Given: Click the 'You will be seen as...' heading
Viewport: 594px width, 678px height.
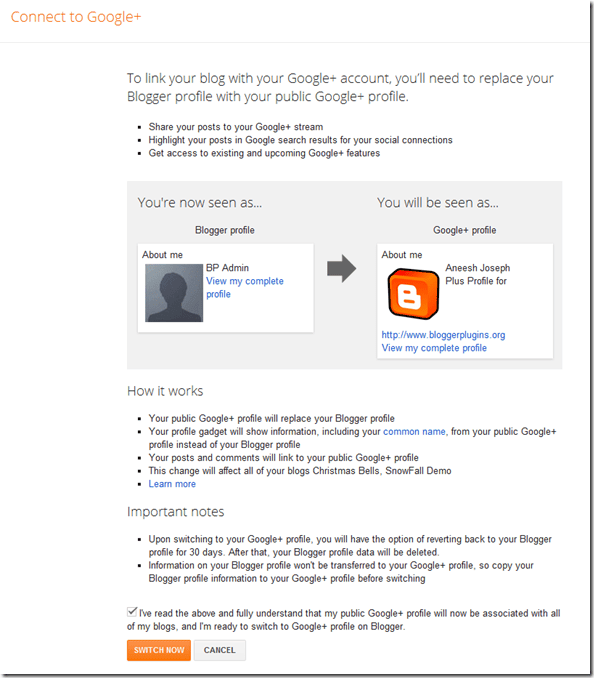Looking at the screenshot, I should 438,203.
